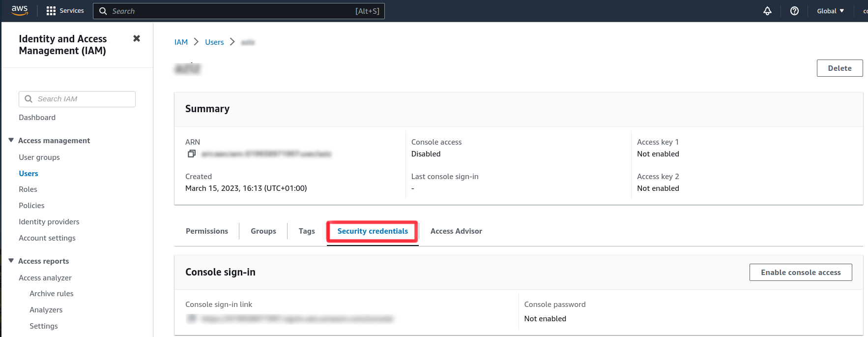This screenshot has height=337, width=868.
Task: Open the Services grid menu icon
Action: [51, 11]
